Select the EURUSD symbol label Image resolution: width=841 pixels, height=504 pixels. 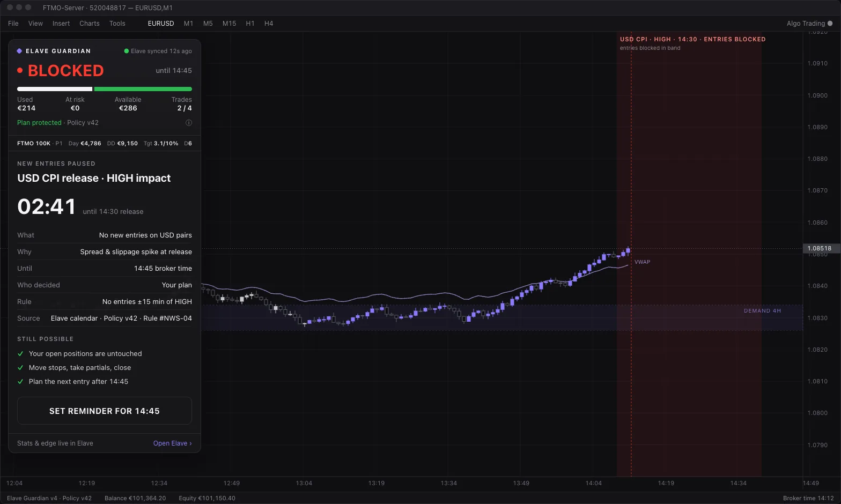click(x=161, y=24)
